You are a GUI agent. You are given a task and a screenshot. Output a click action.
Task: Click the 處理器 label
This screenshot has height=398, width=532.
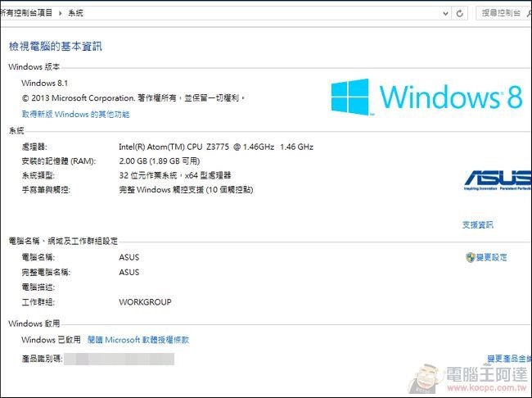(x=34, y=147)
